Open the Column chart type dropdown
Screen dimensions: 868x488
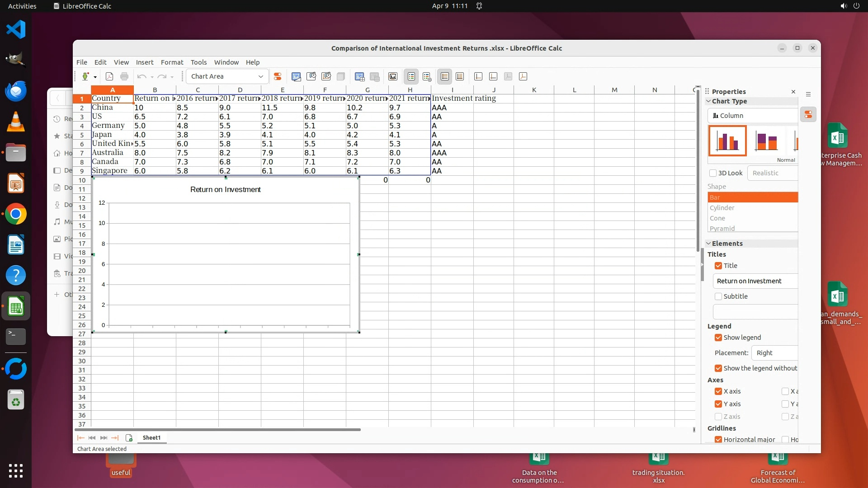[753, 116]
